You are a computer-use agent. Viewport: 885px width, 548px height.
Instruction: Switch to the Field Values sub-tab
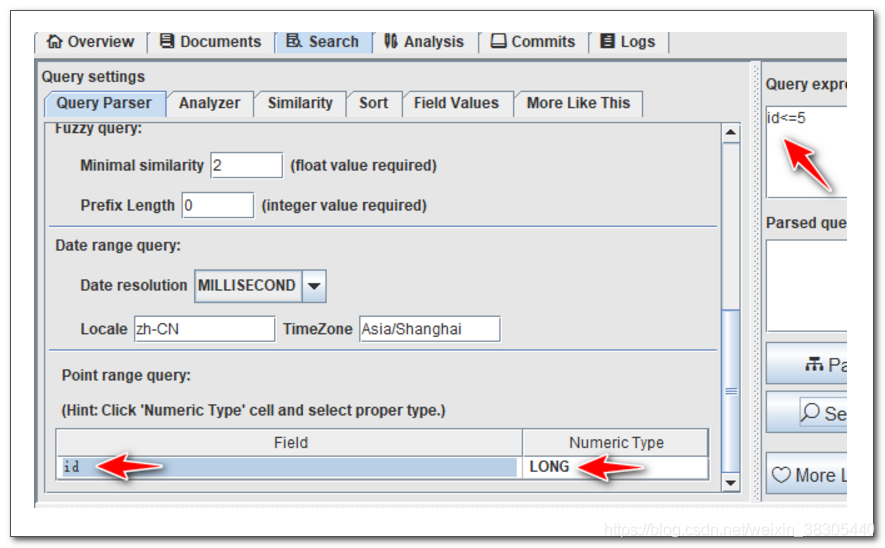point(457,103)
